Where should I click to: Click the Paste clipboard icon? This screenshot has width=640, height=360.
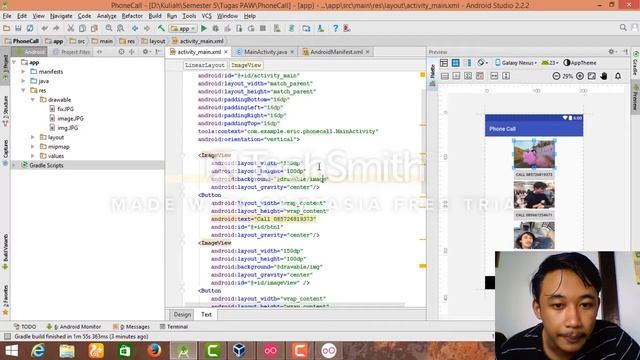click(94, 28)
